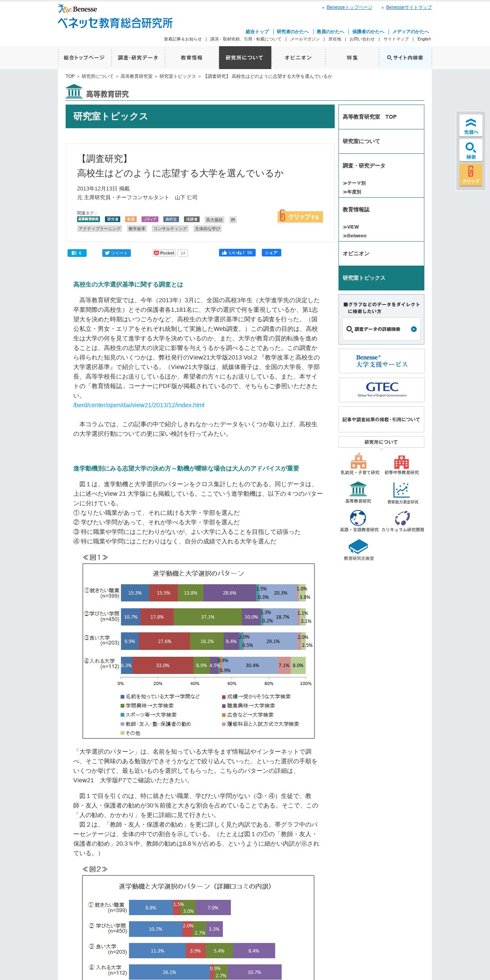490x980 pixels.
Task: Click the 保護者 tag
Action: (192, 219)
